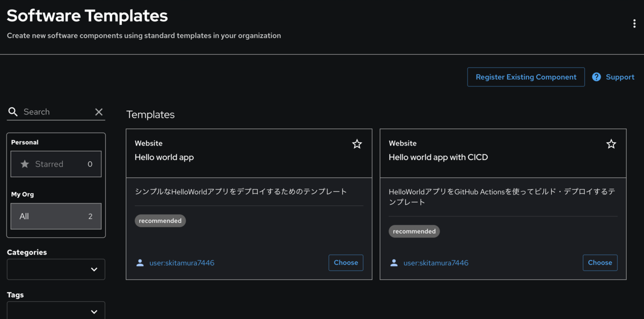Choose the Hello world app with CICD template
This screenshot has height=319, width=644.
600,263
